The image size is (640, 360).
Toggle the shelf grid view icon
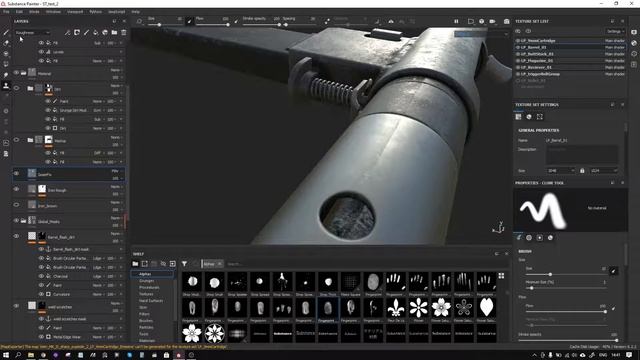click(x=501, y=276)
